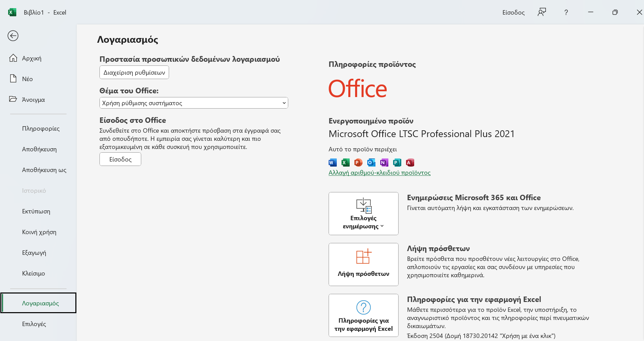Click Λήψη πρόσθετων get add-ins button

pos(364,264)
